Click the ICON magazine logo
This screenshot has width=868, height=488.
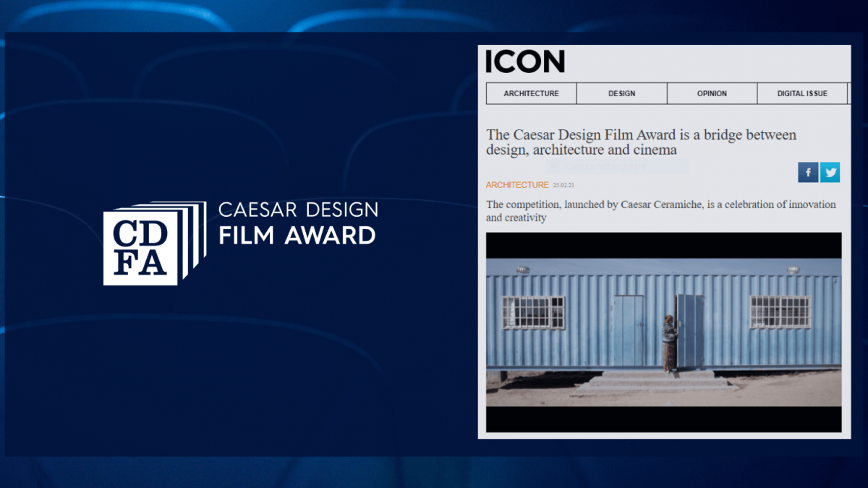point(525,61)
